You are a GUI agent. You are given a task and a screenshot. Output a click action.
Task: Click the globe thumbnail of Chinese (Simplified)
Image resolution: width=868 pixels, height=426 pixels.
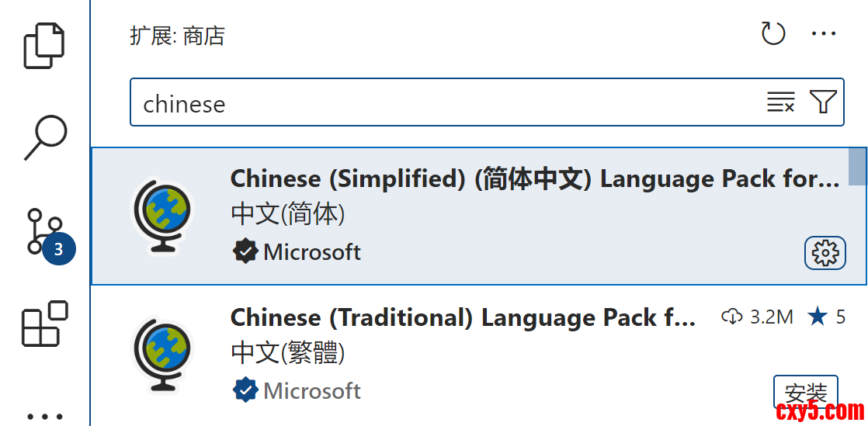click(x=161, y=216)
